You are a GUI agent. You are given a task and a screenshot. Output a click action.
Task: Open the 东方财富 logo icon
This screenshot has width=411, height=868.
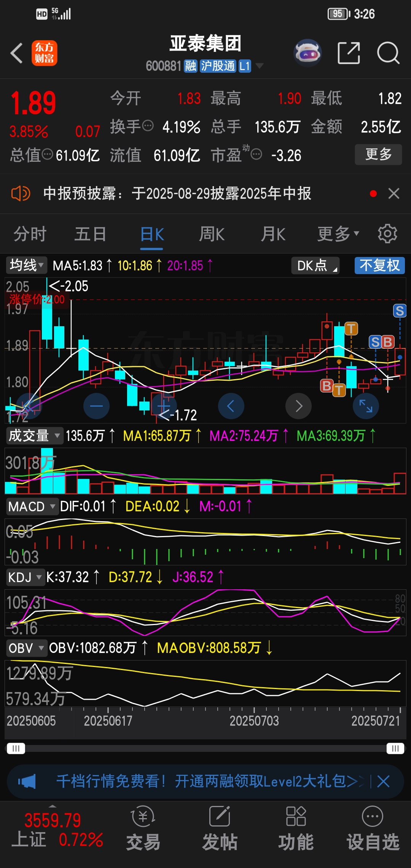click(x=44, y=53)
